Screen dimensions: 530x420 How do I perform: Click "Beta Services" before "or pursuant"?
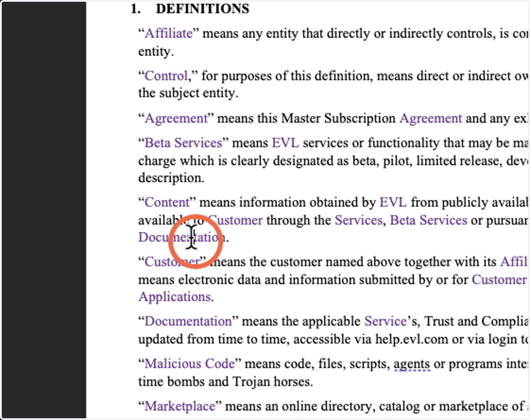pyautogui.click(x=428, y=220)
